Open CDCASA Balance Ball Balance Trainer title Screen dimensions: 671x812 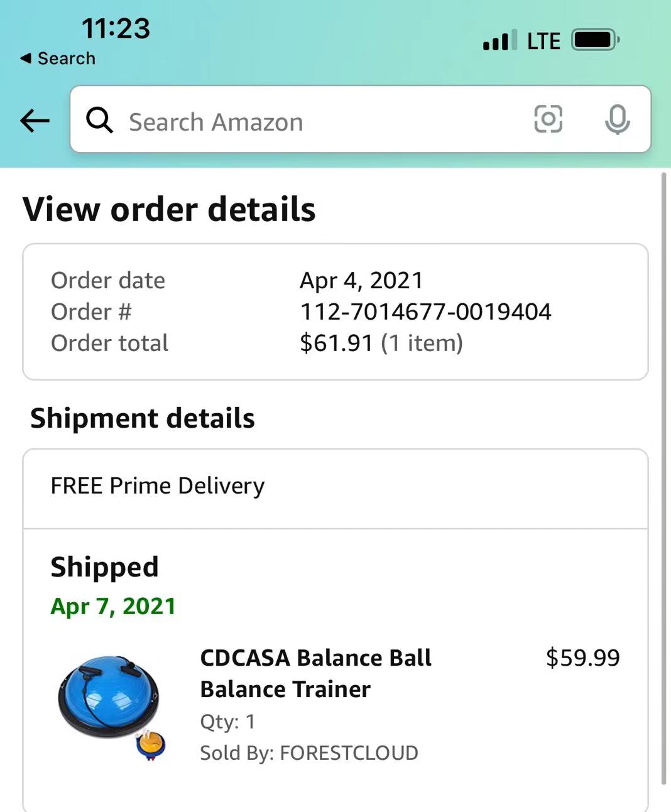(315, 673)
